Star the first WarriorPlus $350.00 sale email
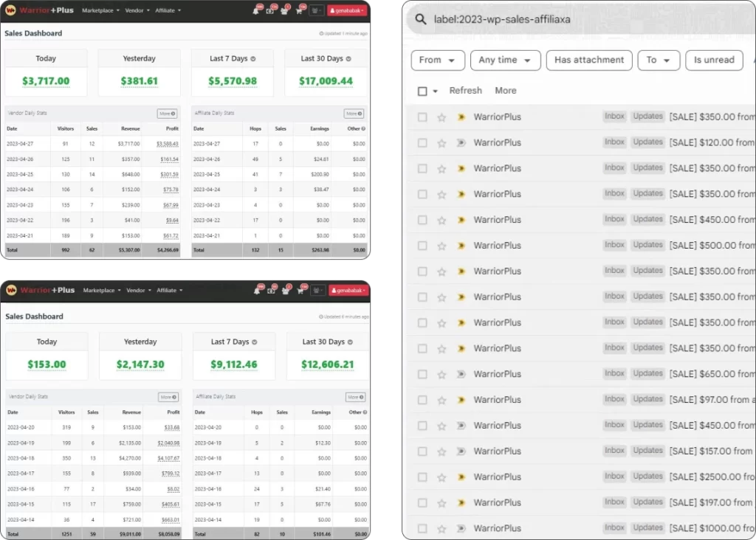The width and height of the screenshot is (756, 540). pyautogui.click(x=441, y=117)
